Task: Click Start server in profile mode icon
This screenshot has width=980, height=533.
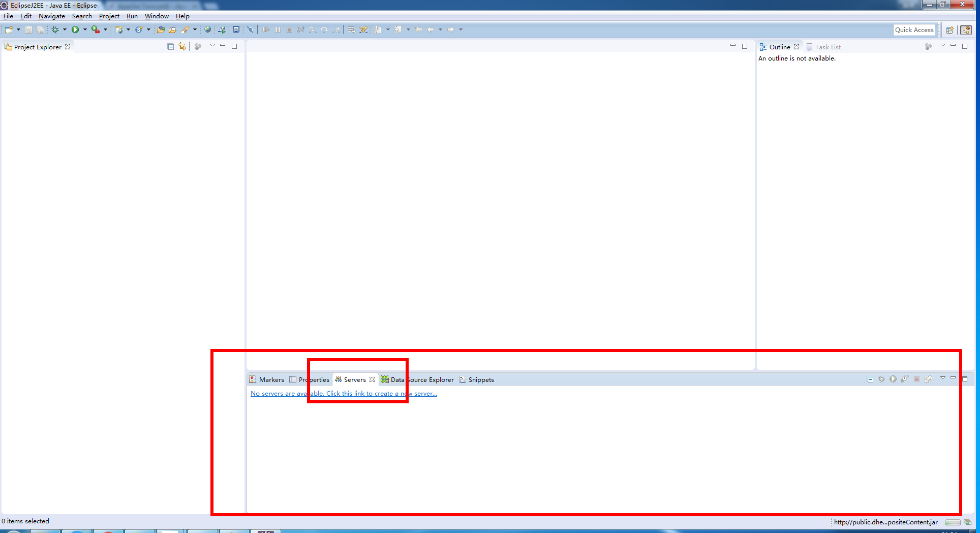Action: (905, 379)
